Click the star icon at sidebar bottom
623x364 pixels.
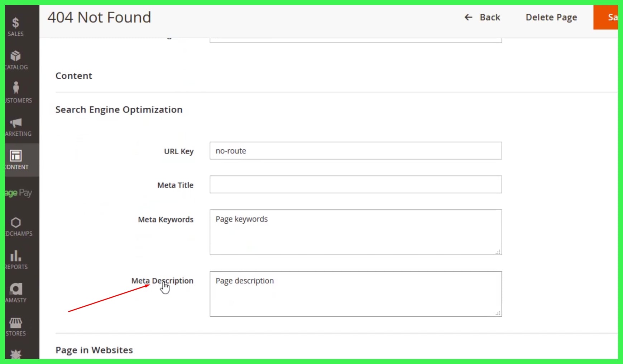pyautogui.click(x=16, y=354)
